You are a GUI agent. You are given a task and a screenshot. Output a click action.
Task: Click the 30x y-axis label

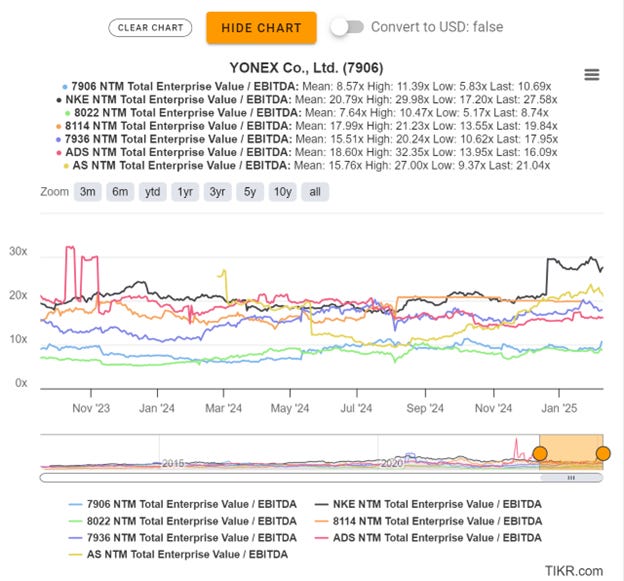point(18,252)
